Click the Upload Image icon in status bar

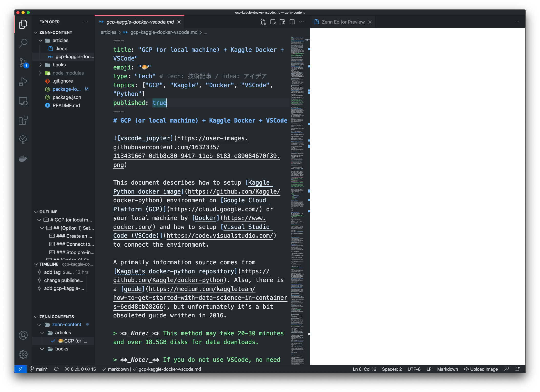pyautogui.click(x=481, y=369)
